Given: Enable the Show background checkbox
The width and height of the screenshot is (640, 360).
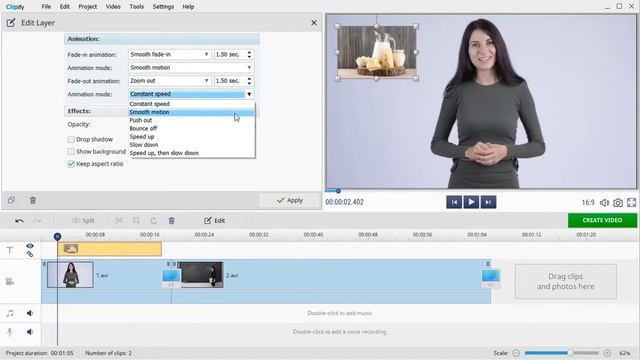Looking at the screenshot, I should (x=71, y=151).
